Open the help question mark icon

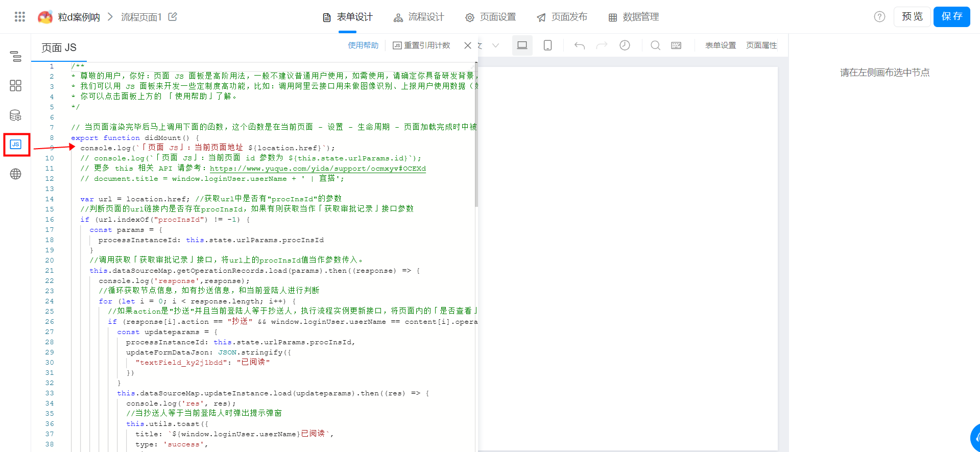(x=879, y=17)
